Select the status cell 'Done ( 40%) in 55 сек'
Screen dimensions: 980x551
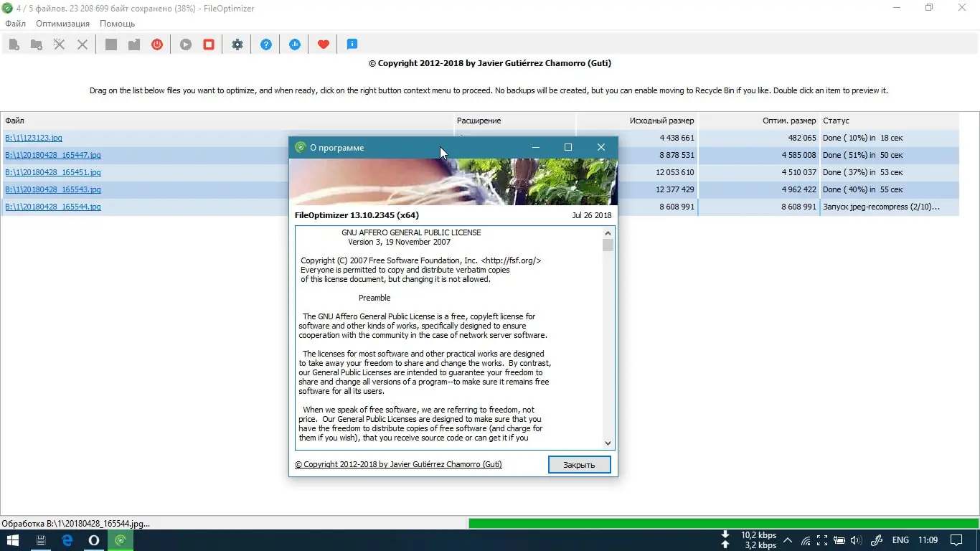click(x=890, y=189)
